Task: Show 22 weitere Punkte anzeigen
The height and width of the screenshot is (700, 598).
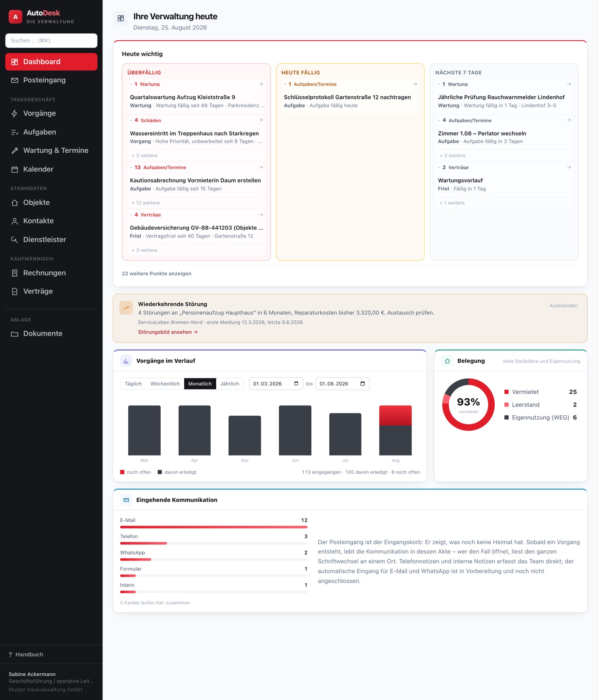Action: click(x=156, y=273)
